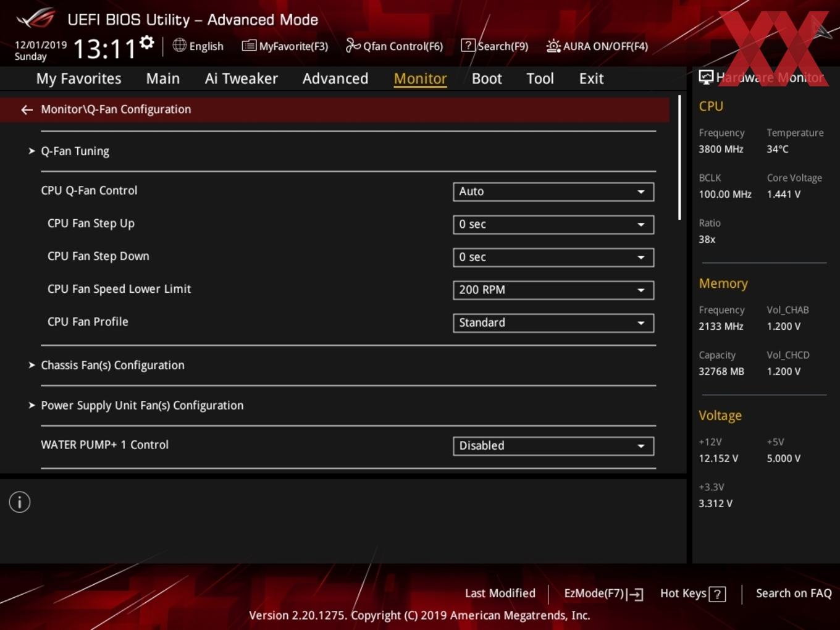This screenshot has width=840, height=630.
Task: Switch to the Exit tab
Action: [x=591, y=78]
